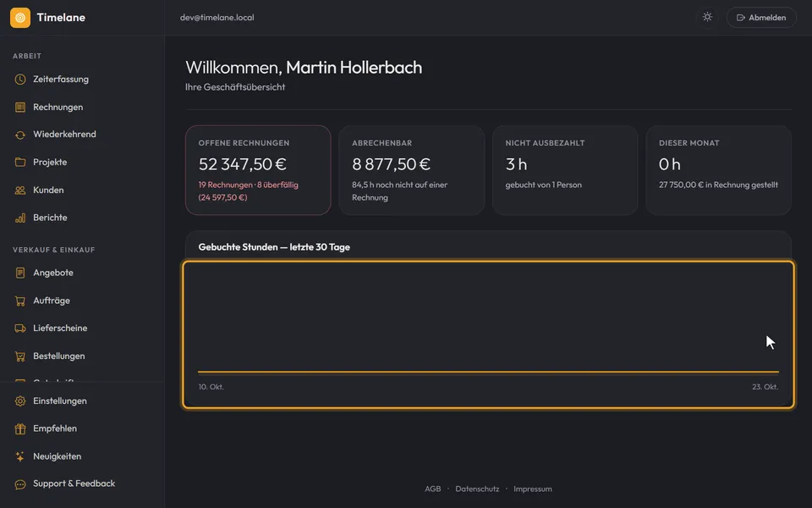Screen dimensions: 812x508
Task: Click the Rechnungen invoice icon
Action: click(20, 108)
